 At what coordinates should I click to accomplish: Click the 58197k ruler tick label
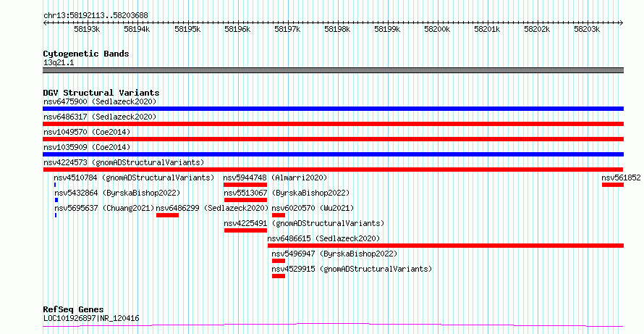(287, 29)
